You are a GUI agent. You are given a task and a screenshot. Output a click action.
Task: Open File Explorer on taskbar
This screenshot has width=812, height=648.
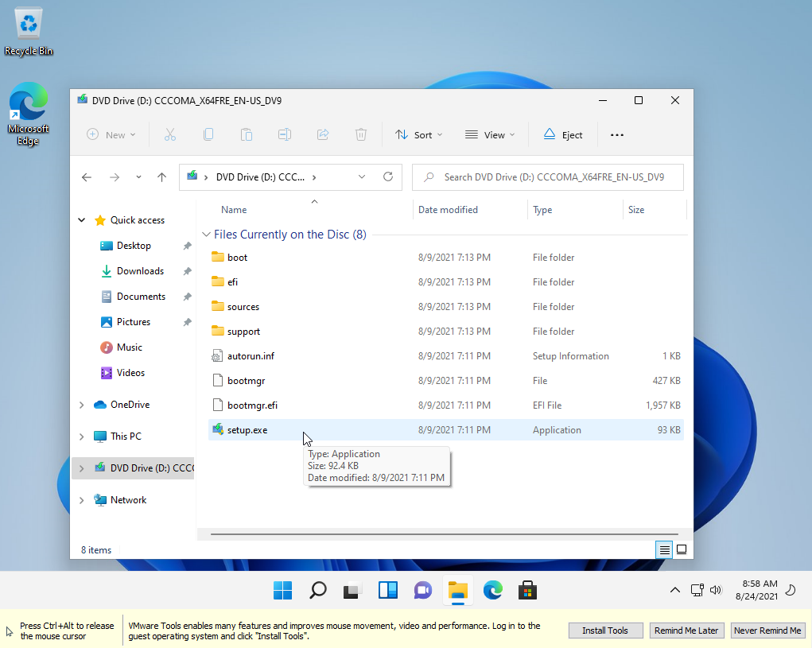458,591
